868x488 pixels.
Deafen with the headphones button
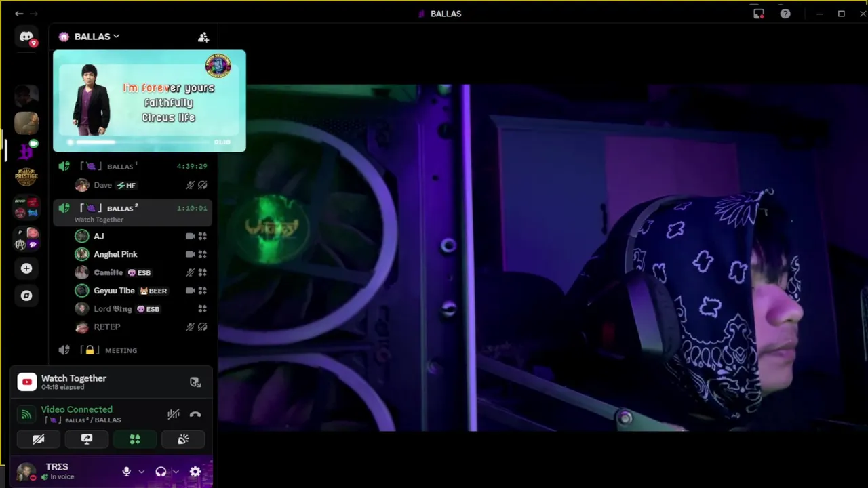click(x=161, y=472)
